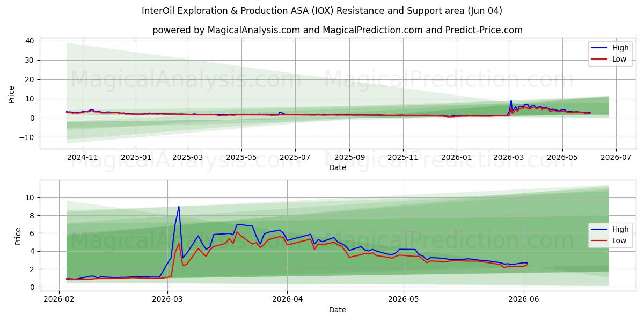This screenshot has width=644, height=322.
Task: Click 'High' label in bottom chart legend
Action: point(620,229)
